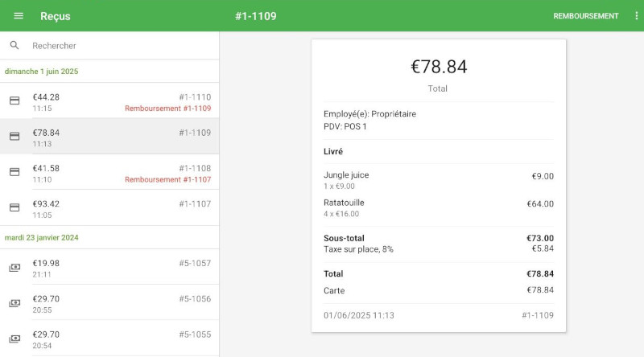The image size is (644, 357).
Task: Click card icon for receipt #1-1109
Action: [x=14, y=137]
